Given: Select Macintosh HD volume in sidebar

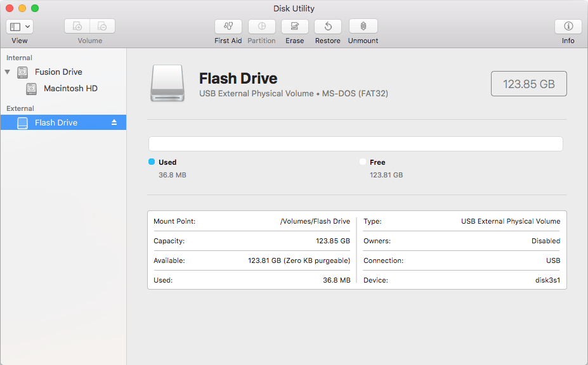Looking at the screenshot, I should [x=70, y=89].
